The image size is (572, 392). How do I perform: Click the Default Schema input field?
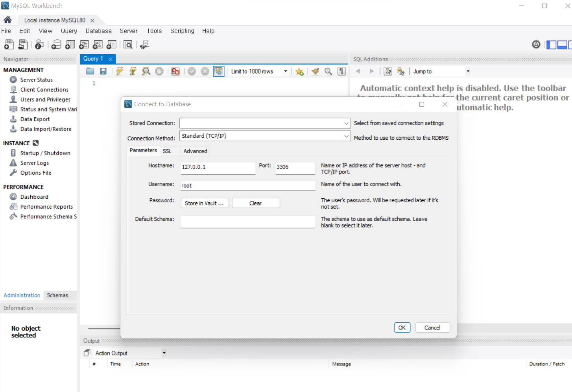pos(248,222)
